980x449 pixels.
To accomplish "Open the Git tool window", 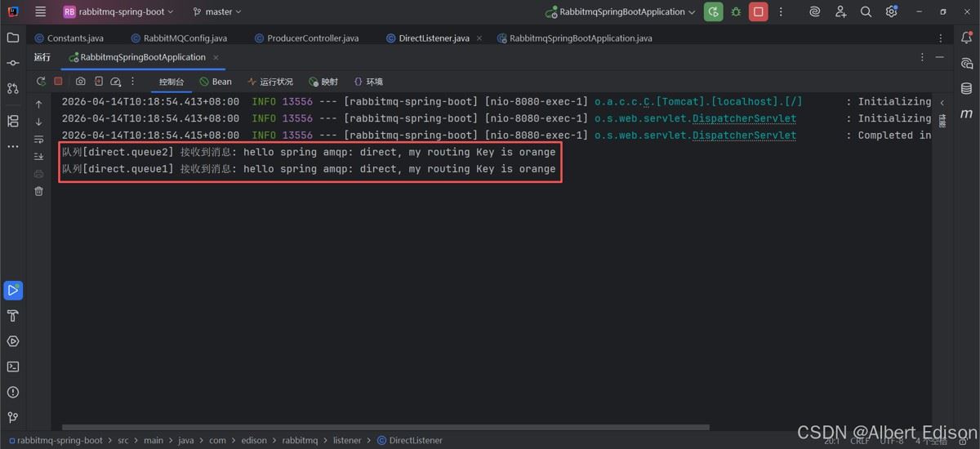I will [12, 417].
